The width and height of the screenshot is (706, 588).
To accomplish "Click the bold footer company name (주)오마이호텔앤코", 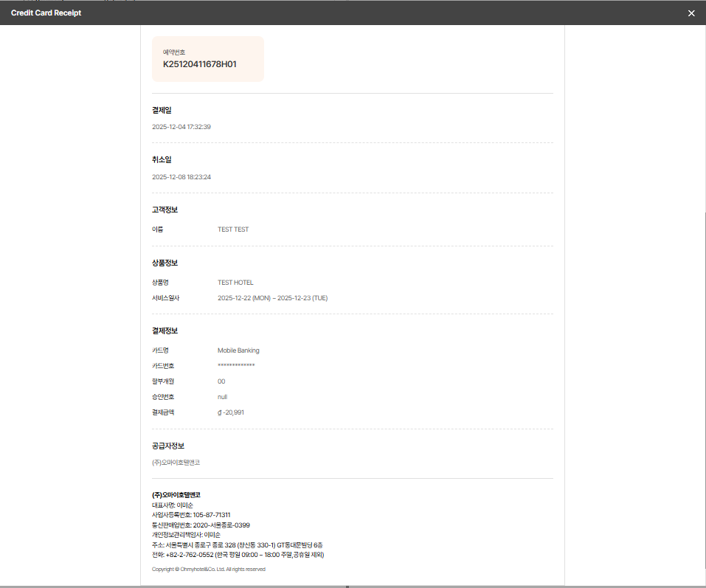I will [176, 495].
